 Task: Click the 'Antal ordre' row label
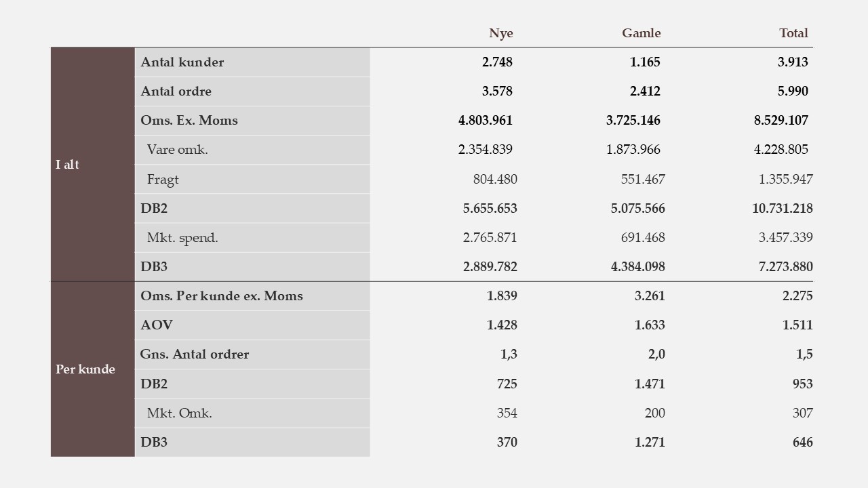176,91
